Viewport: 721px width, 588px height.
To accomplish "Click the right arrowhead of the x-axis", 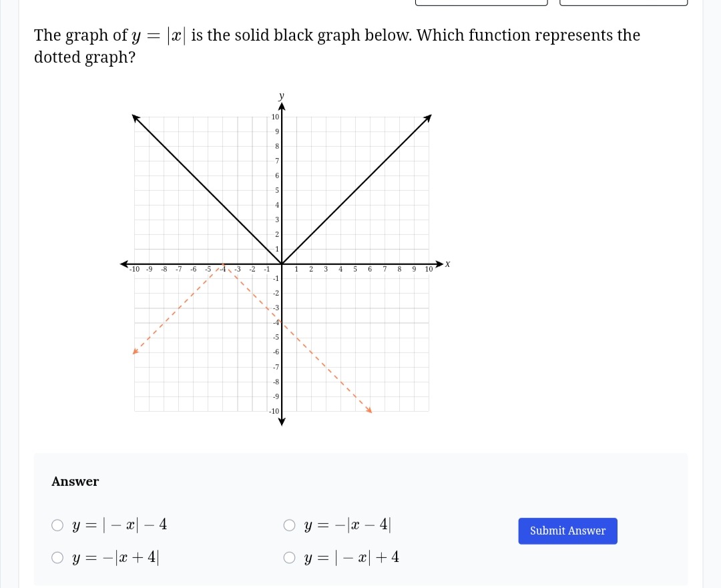I will (x=439, y=264).
